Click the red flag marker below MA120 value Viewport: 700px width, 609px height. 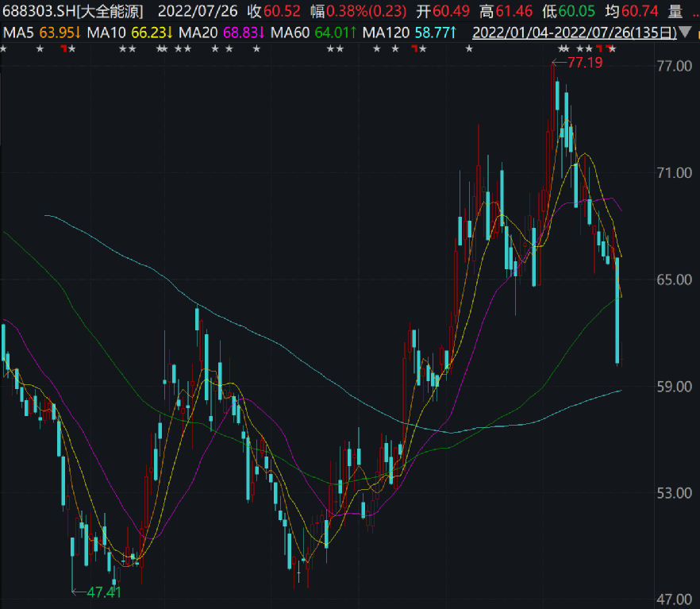pyautogui.click(x=413, y=49)
